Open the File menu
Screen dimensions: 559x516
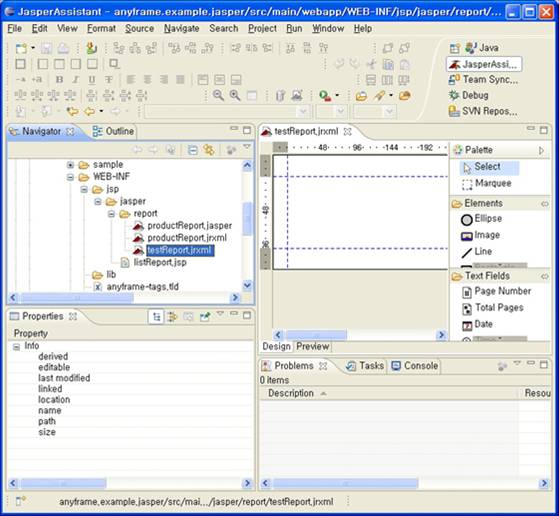click(x=15, y=29)
